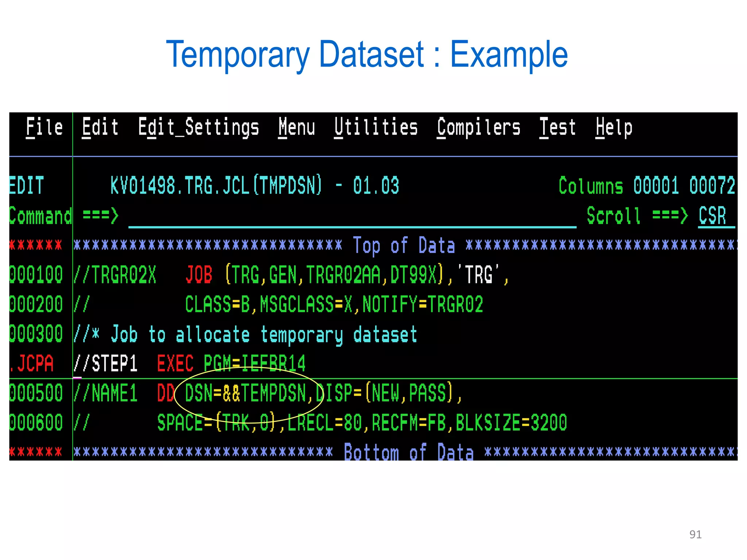The image size is (747, 560).
Task: Click line number 000300
Action: click(36, 334)
